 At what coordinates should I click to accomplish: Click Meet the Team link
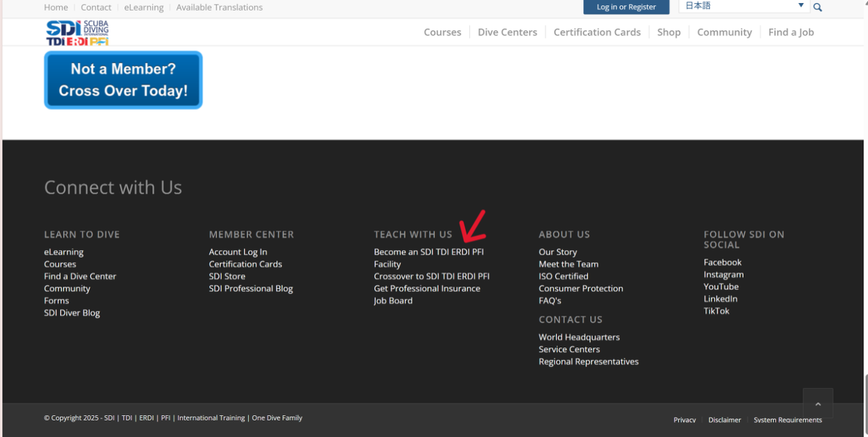tap(569, 264)
